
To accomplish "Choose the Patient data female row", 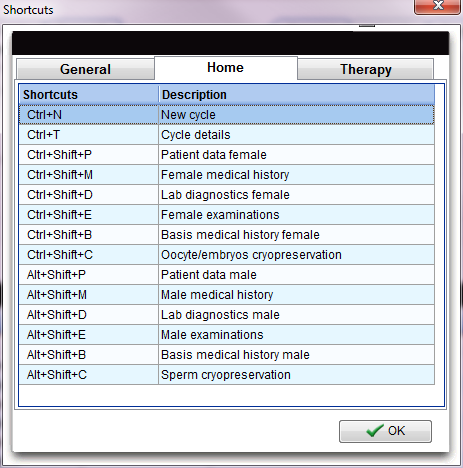I will (x=227, y=155).
